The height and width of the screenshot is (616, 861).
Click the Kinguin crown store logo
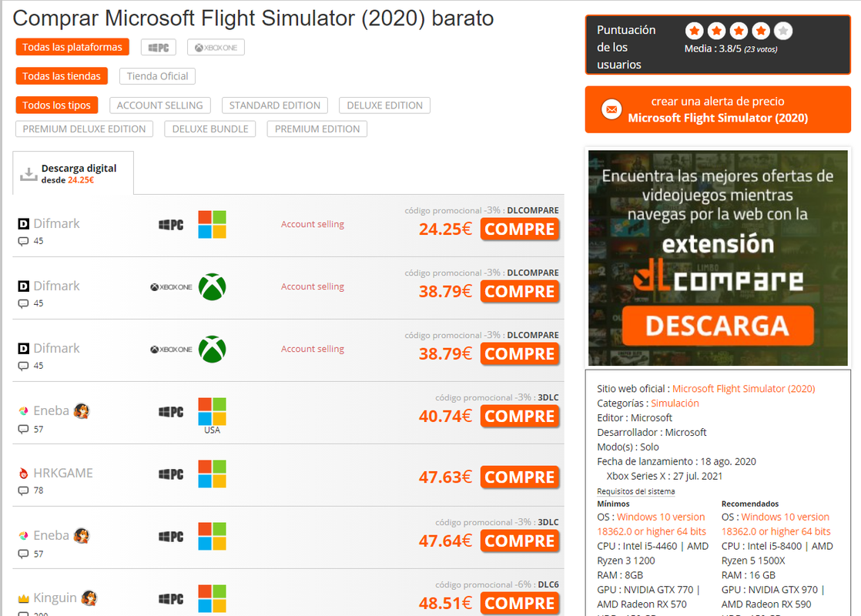[x=23, y=598]
